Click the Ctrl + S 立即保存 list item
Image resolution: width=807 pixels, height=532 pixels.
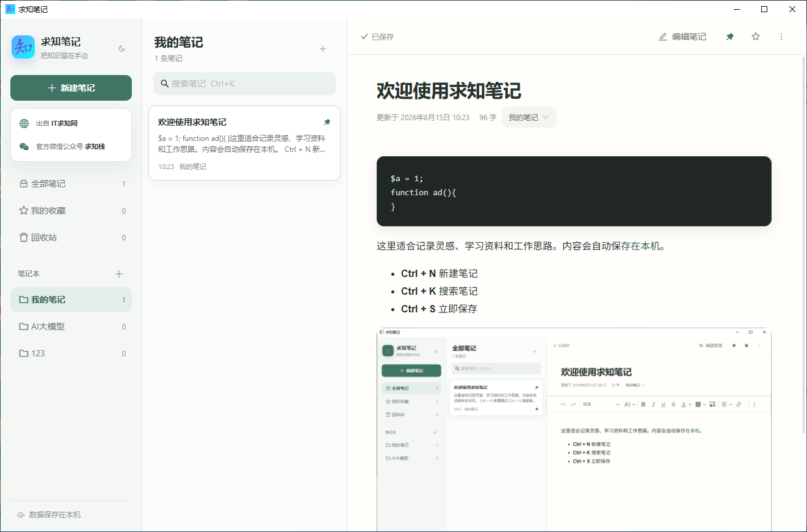(x=440, y=309)
